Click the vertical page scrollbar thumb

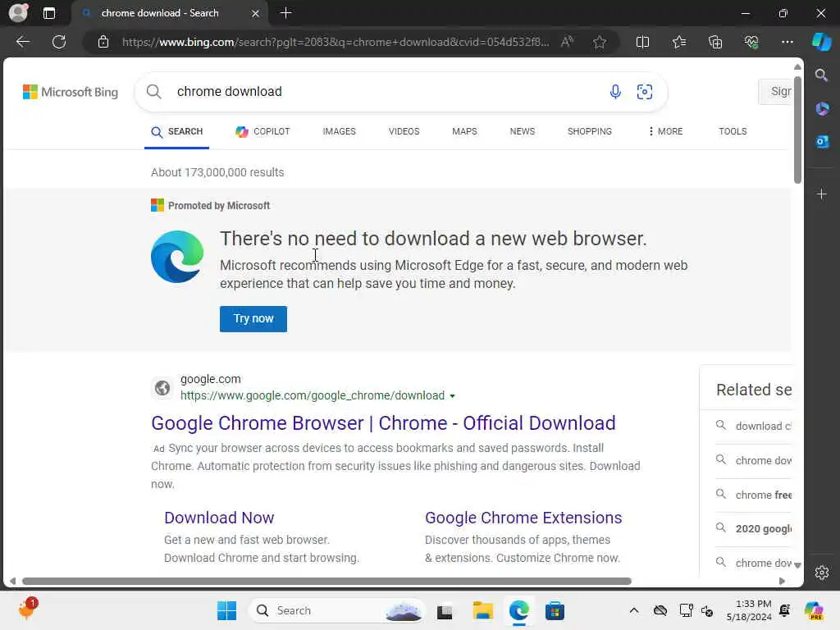point(797,130)
